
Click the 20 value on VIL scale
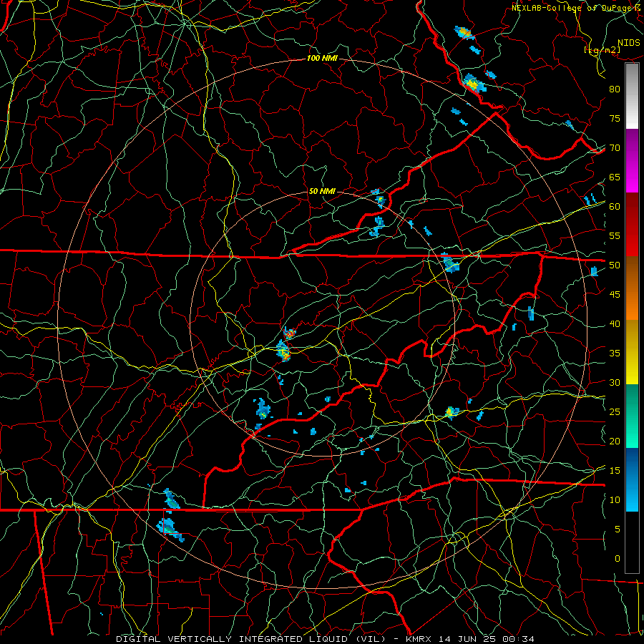pyautogui.click(x=615, y=441)
